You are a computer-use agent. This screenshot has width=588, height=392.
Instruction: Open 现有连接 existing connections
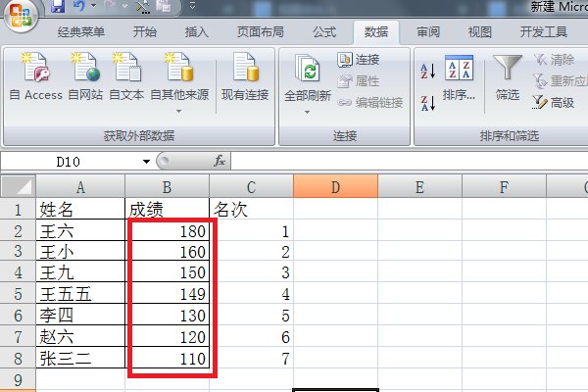[245, 76]
